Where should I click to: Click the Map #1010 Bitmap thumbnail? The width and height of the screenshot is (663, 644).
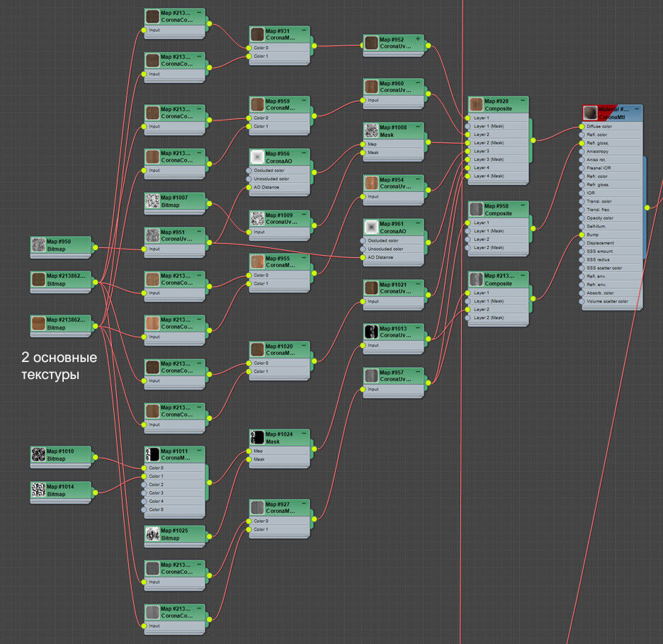click(x=38, y=454)
